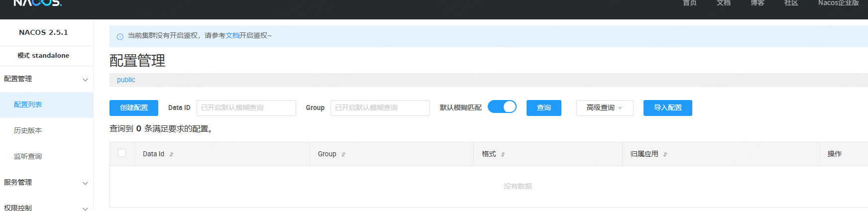Sort table by 格式 column icon

[503, 155]
